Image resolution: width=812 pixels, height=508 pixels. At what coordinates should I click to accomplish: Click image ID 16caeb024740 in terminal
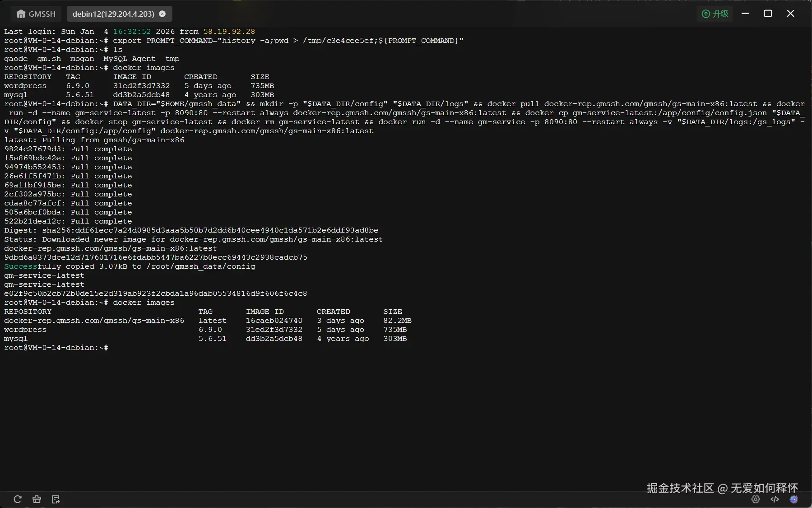click(274, 321)
